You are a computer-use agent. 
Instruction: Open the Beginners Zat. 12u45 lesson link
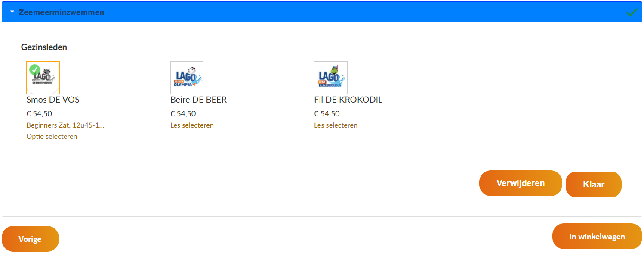(x=65, y=125)
